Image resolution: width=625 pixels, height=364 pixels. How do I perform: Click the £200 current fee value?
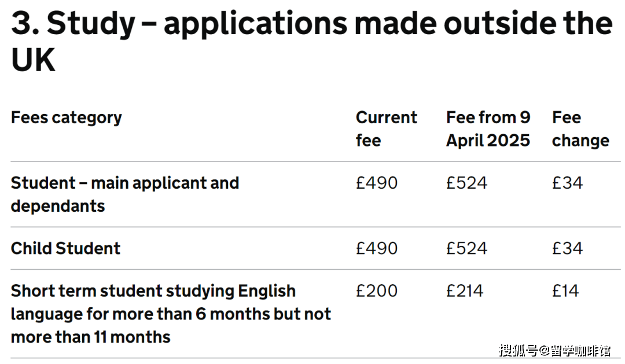[x=377, y=291]
